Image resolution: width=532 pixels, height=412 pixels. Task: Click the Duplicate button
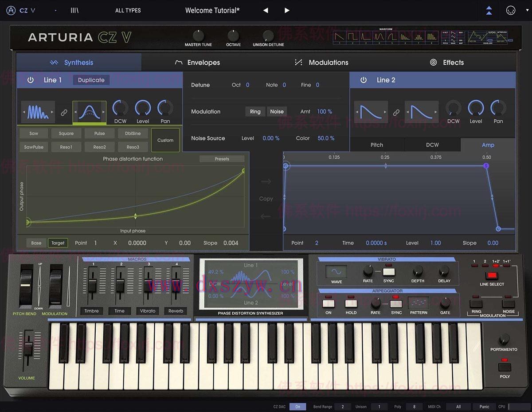pyautogui.click(x=91, y=80)
